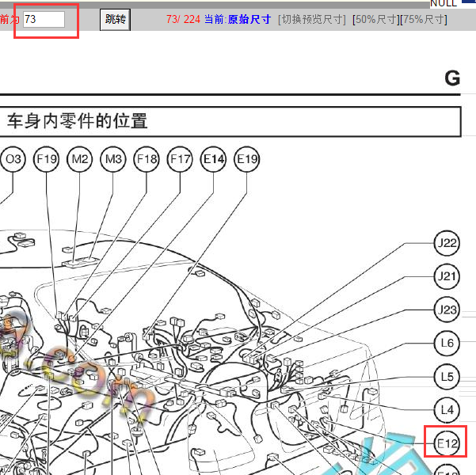Click the L6 connector label circle
This screenshot has width=476, height=475.
point(447,344)
